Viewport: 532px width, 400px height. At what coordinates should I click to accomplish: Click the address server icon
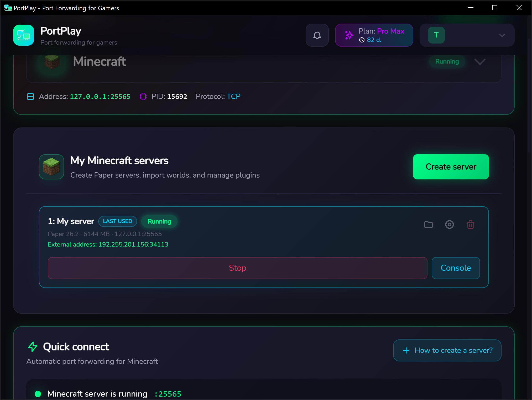(x=30, y=97)
